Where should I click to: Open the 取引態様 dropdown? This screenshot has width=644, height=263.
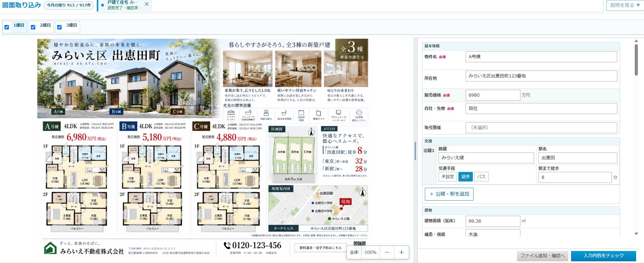point(541,127)
